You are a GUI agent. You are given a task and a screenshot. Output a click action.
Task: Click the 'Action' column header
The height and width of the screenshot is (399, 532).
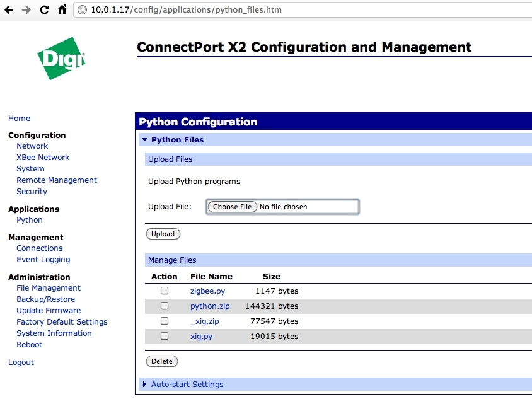[165, 277]
